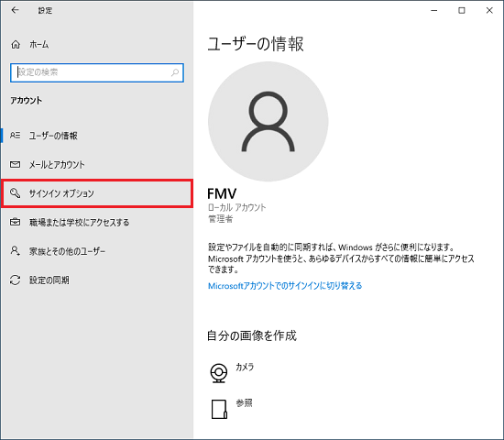Click the browse file icon

pos(219,409)
